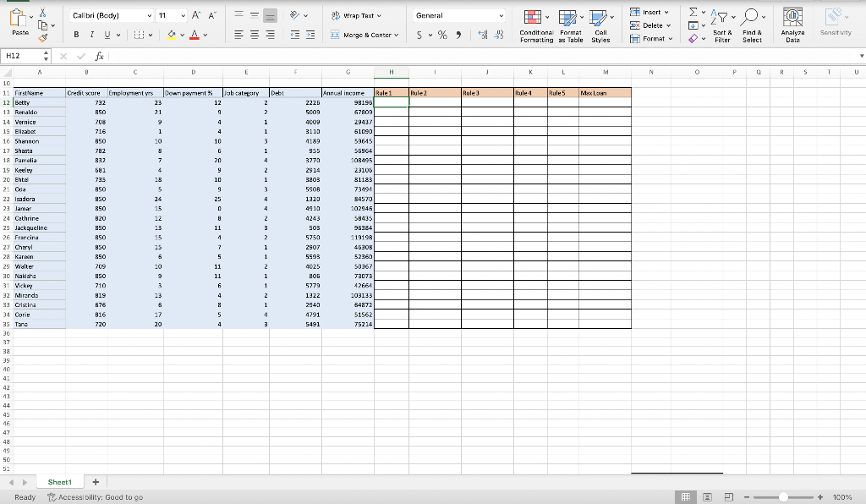Viewport: 866px width, 504px height.
Task: Click the Rule 1 header cell
Action: point(391,93)
